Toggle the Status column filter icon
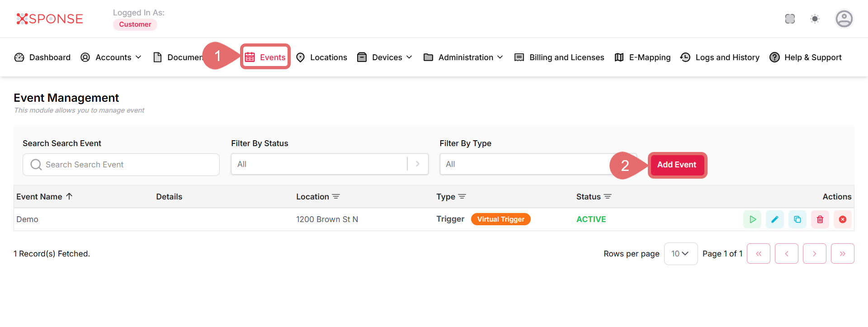Screen dimensions: 868x327 click(x=608, y=197)
